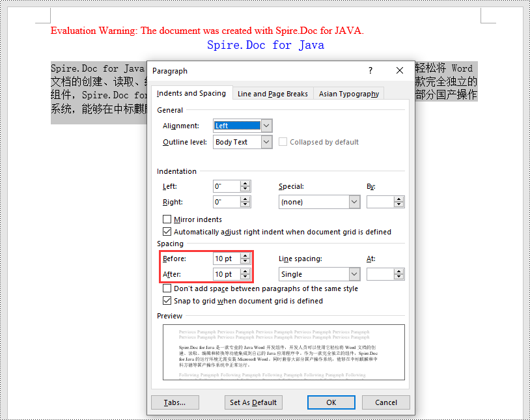Increase the At value with up arrow
The height and width of the screenshot is (420, 530).
tap(399, 272)
